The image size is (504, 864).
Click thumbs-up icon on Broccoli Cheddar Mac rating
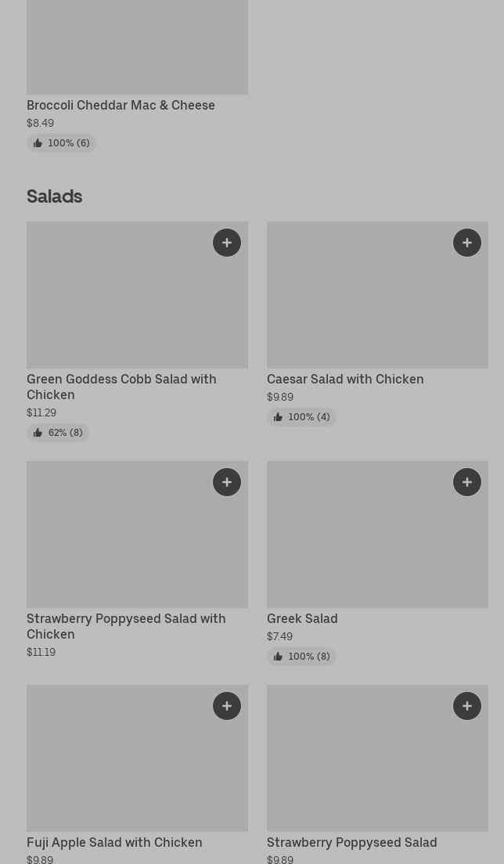tap(38, 143)
